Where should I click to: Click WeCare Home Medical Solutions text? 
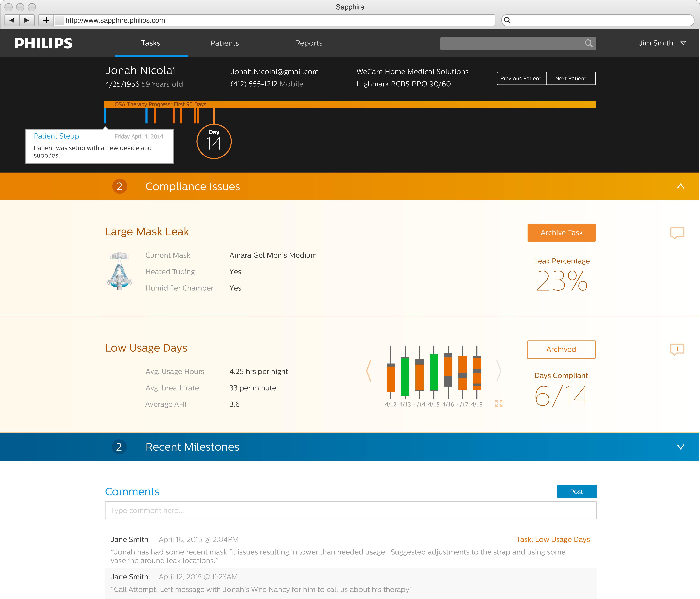tap(412, 72)
